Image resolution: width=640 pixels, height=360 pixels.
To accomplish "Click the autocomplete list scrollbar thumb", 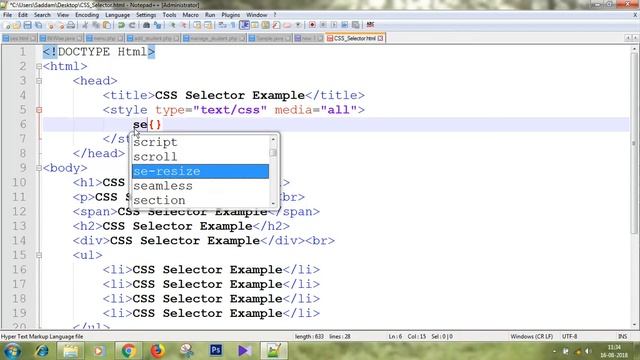I will click(273, 153).
